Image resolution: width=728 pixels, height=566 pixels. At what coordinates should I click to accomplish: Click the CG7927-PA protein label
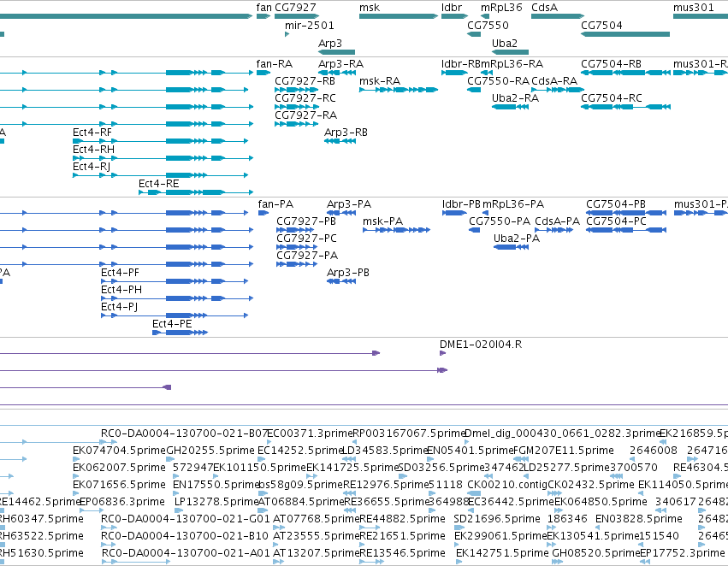tap(307, 256)
